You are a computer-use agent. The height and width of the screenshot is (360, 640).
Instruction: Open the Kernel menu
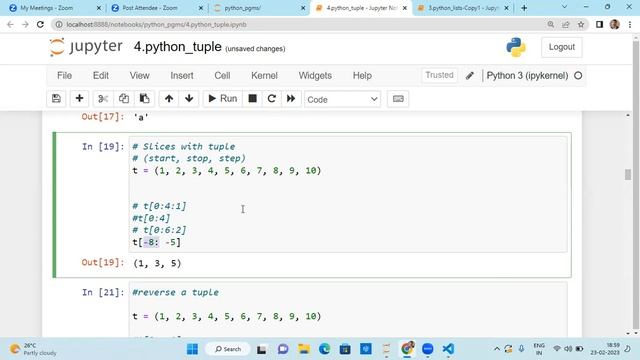pyautogui.click(x=264, y=76)
